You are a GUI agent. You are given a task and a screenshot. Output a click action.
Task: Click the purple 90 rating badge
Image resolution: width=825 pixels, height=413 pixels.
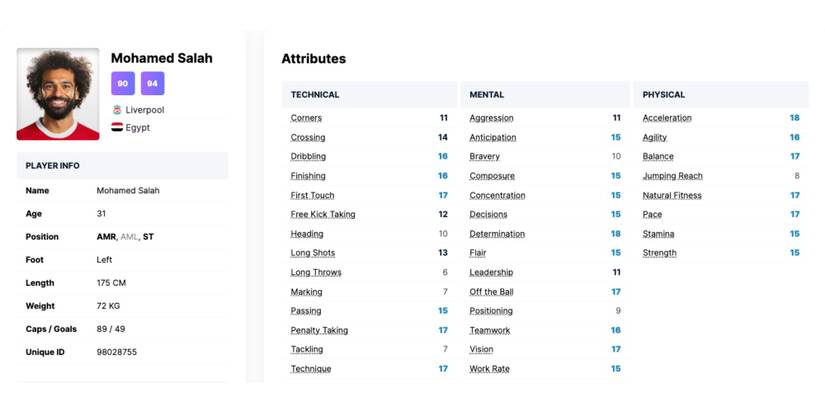pyautogui.click(x=122, y=83)
